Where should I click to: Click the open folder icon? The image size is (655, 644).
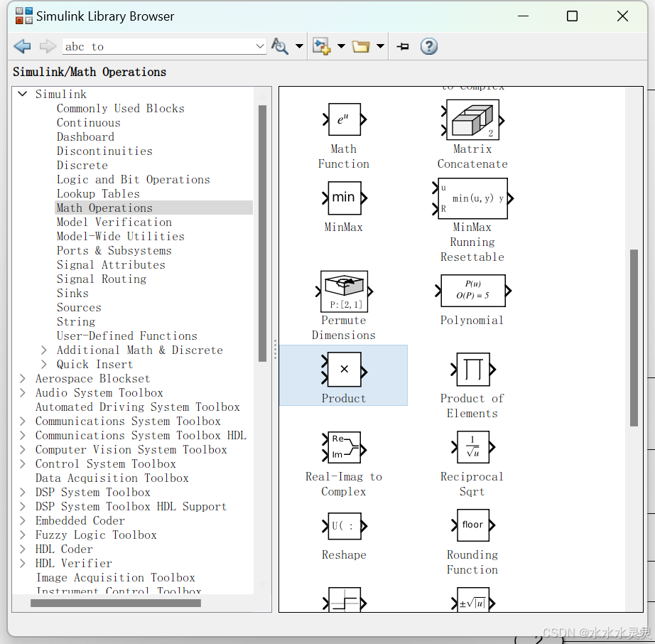coord(360,46)
